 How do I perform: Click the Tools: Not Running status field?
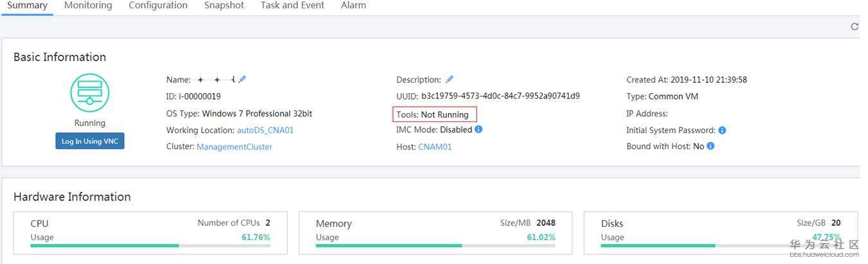(x=435, y=115)
